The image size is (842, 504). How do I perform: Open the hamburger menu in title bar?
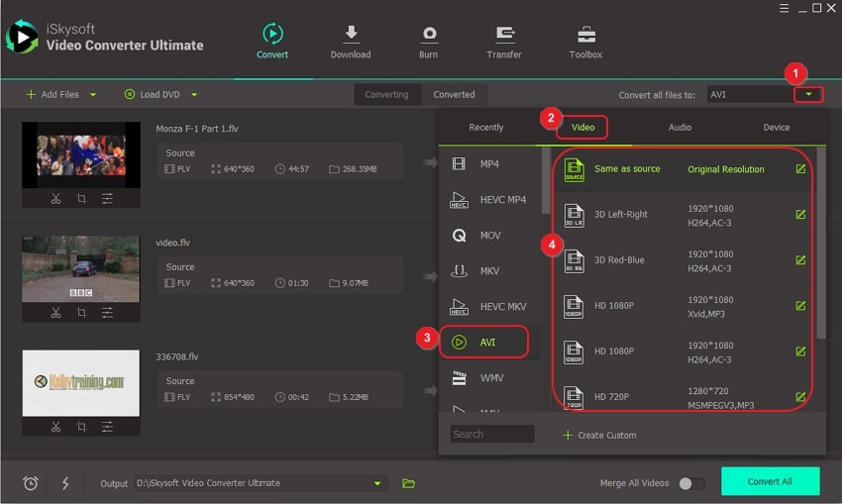(x=784, y=8)
